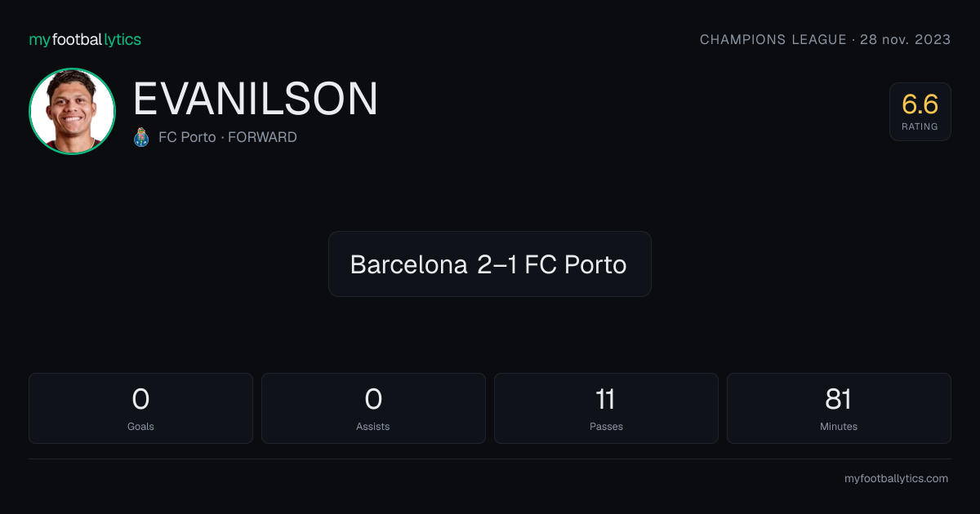The image size is (980, 514).
Task: Click Evanilson's player photo
Action: (x=72, y=111)
